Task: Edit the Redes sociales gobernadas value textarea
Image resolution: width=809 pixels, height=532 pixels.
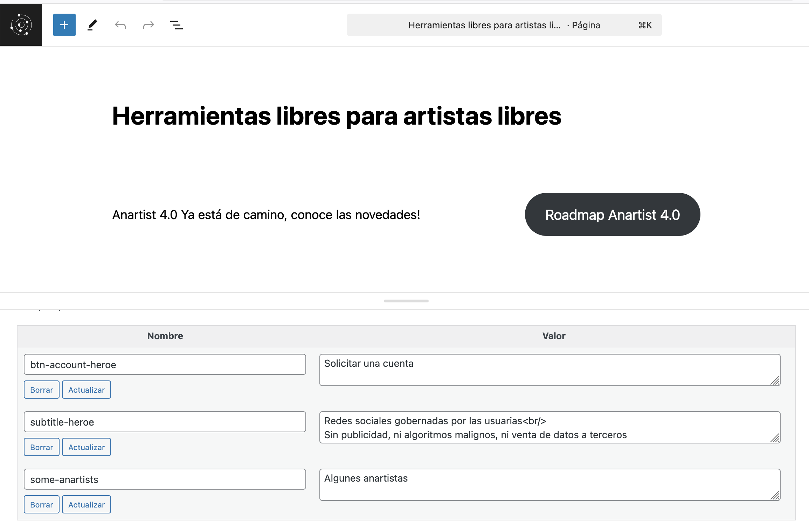Action: click(x=550, y=427)
